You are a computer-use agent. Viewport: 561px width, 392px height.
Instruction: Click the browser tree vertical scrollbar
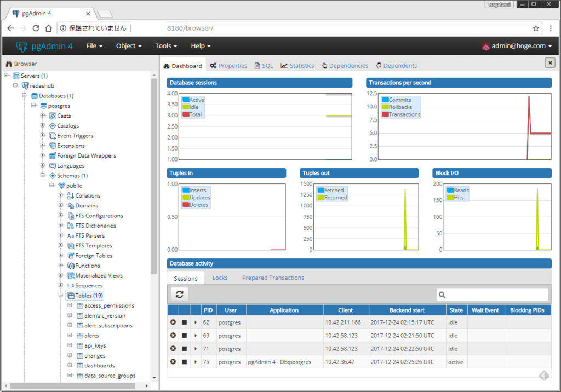point(154,176)
